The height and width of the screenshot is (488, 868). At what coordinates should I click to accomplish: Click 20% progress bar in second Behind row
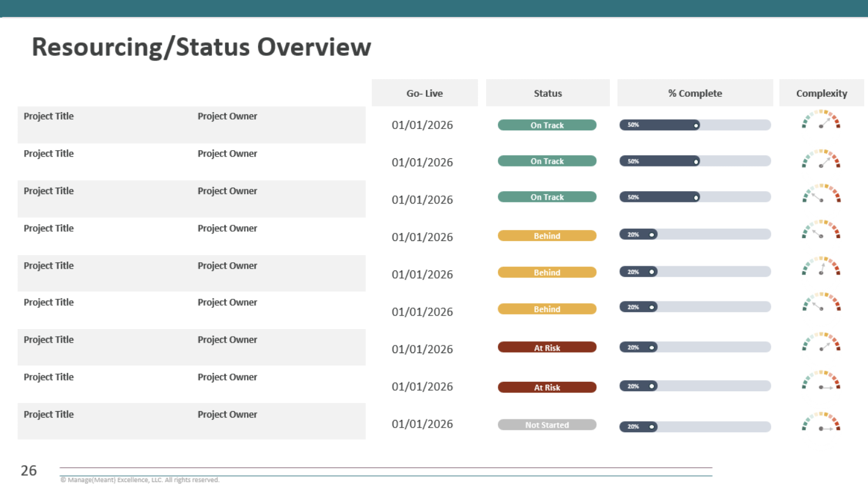tap(695, 272)
